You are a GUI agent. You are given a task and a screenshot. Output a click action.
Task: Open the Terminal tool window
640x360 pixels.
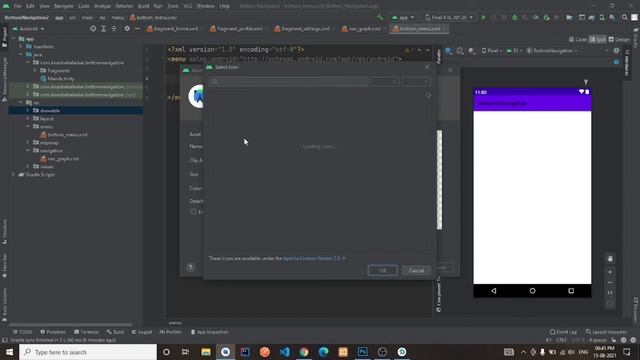click(x=86, y=332)
